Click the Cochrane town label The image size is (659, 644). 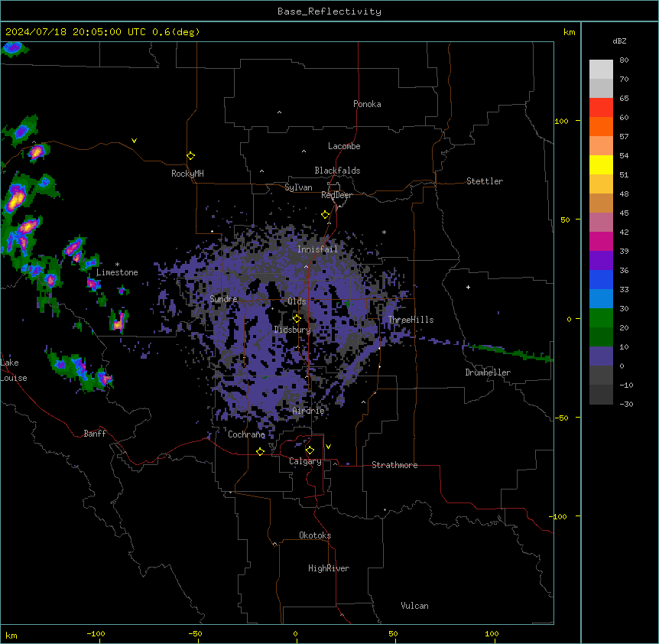(x=246, y=434)
